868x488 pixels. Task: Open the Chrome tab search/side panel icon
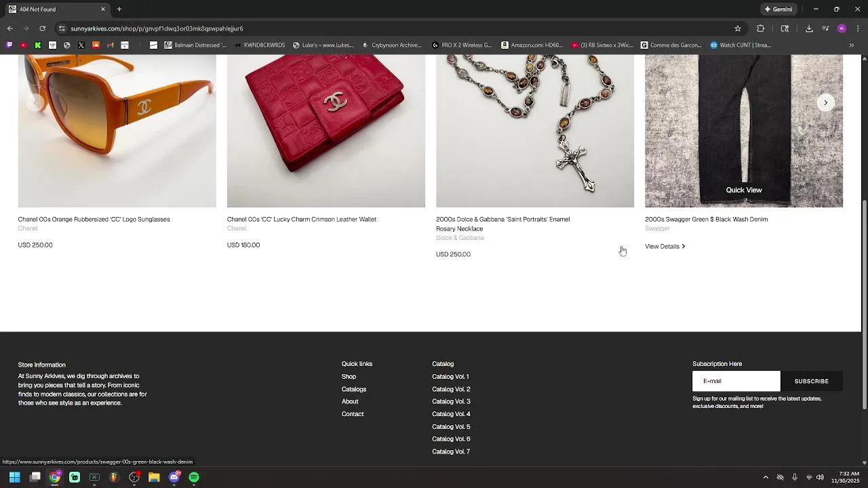point(785,28)
